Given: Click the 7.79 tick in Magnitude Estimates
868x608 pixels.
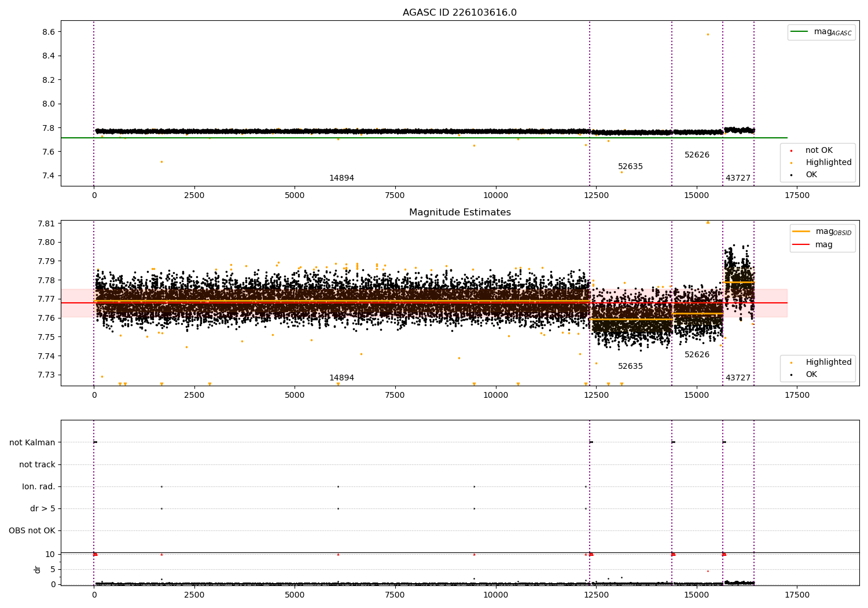Looking at the screenshot, I should pyautogui.click(x=46, y=262).
